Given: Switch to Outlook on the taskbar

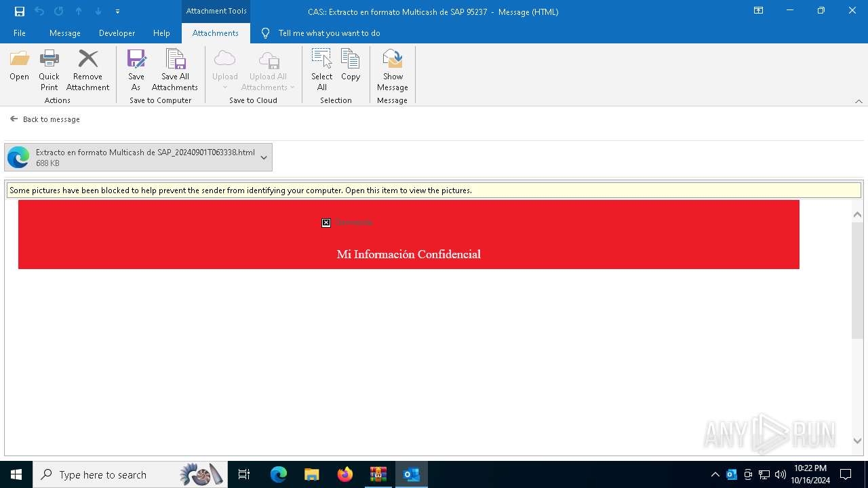Looking at the screenshot, I should (x=412, y=474).
